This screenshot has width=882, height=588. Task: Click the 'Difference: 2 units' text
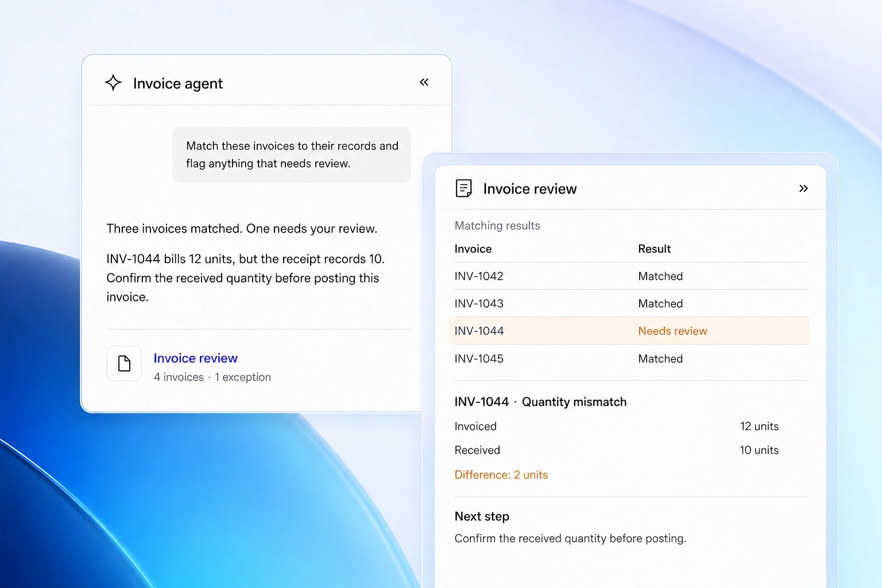(x=501, y=475)
